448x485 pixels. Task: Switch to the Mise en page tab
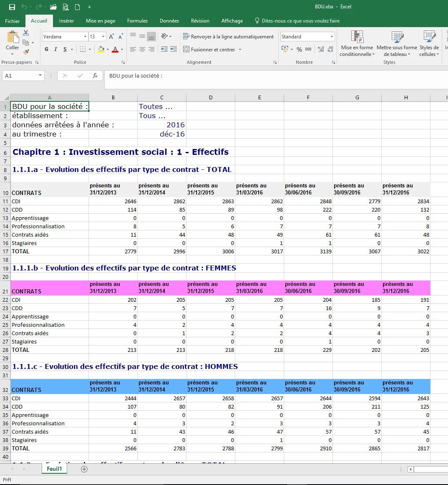[x=101, y=21]
